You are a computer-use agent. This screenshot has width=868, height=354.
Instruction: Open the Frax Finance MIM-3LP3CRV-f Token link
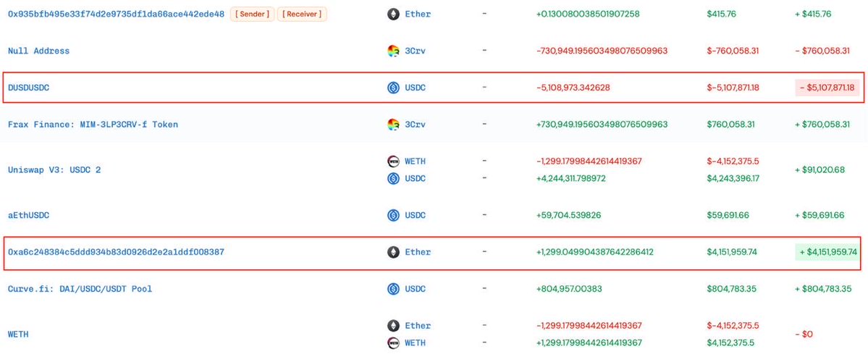(93, 125)
